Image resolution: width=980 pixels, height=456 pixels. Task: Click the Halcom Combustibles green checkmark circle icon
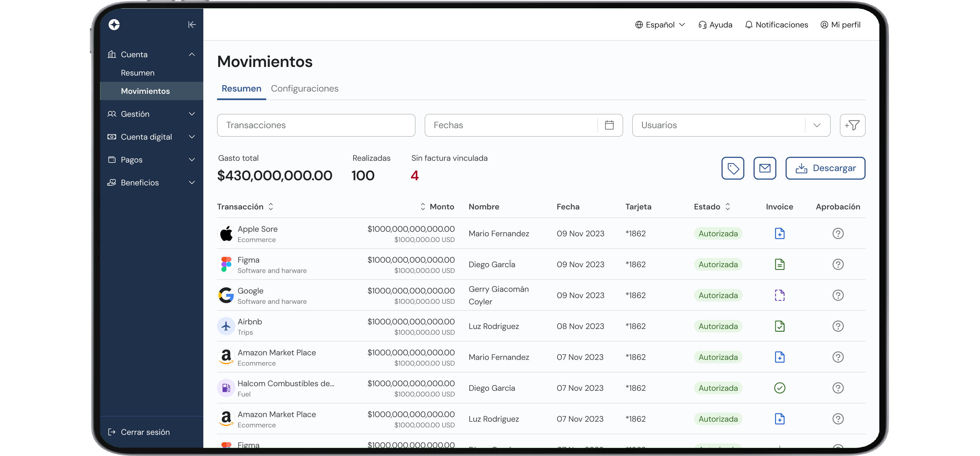click(780, 388)
